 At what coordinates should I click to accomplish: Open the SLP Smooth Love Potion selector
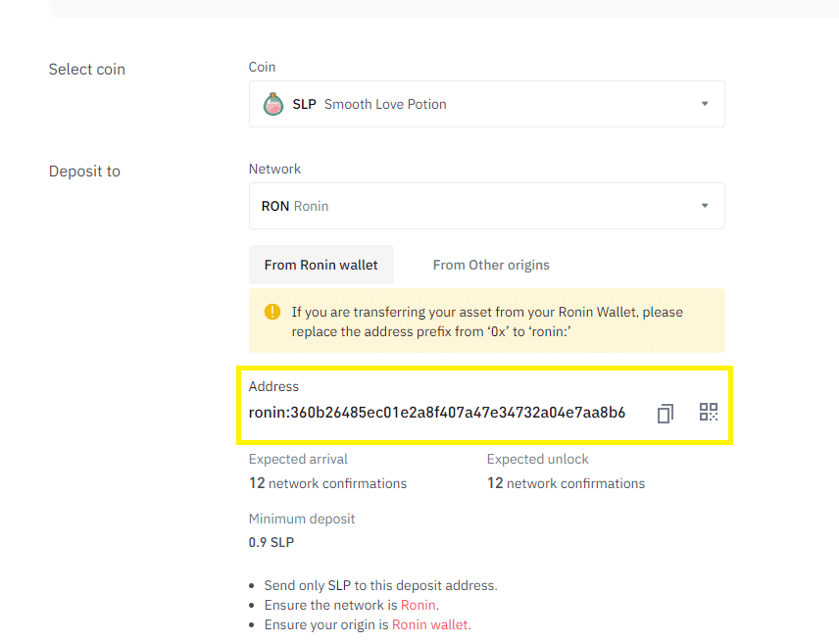click(487, 104)
